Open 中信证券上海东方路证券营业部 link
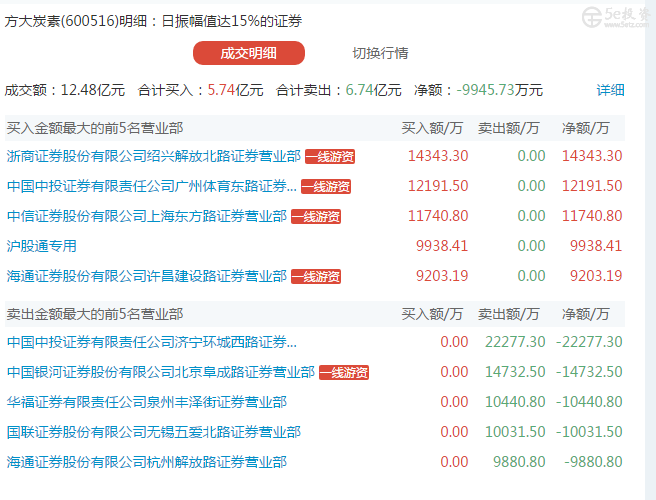The image size is (656, 500). click(x=147, y=216)
